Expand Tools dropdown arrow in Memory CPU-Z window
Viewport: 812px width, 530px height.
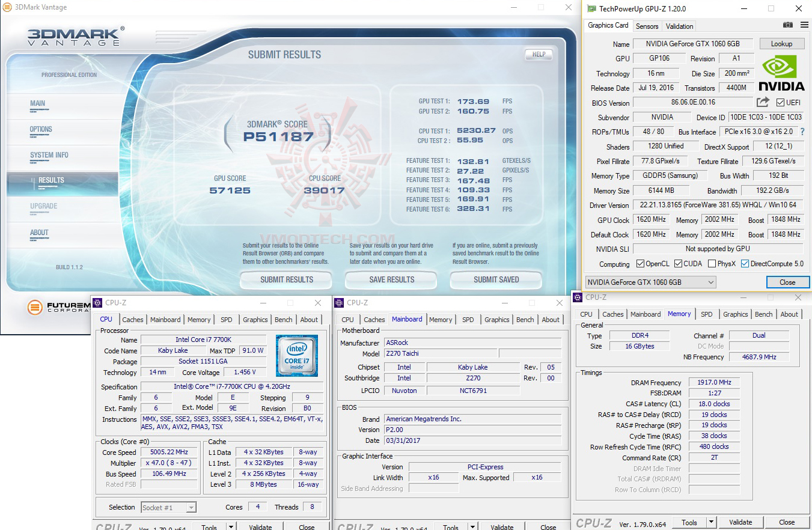[x=711, y=522]
